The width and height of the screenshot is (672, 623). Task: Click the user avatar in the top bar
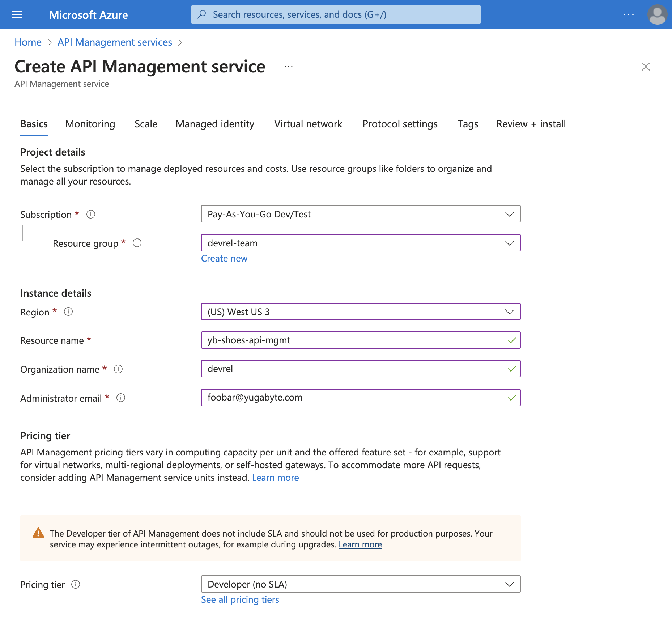click(658, 14)
